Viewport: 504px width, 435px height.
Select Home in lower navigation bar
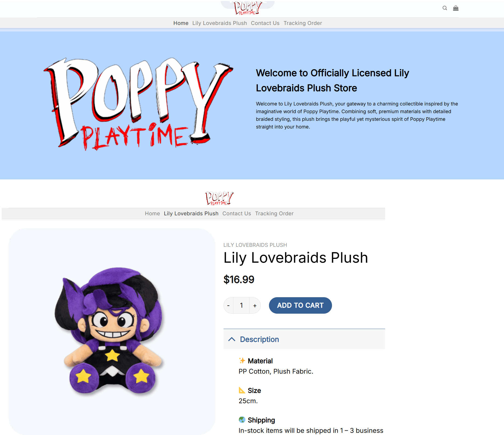(x=152, y=214)
